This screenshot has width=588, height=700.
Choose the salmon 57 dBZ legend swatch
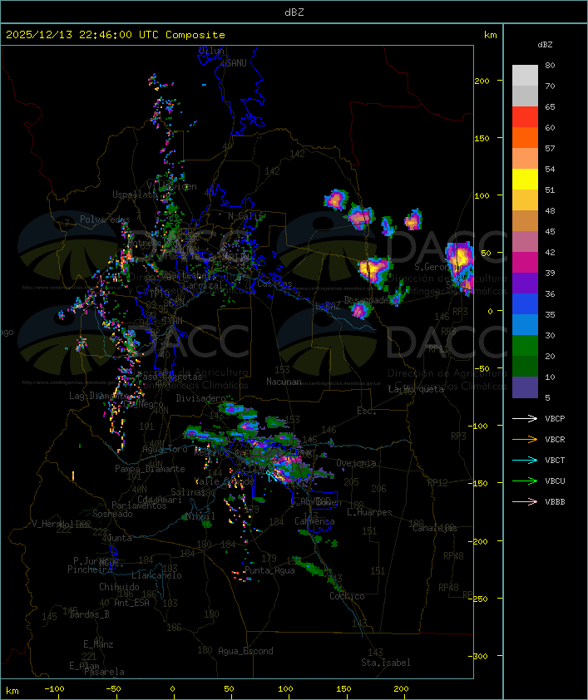525,159
